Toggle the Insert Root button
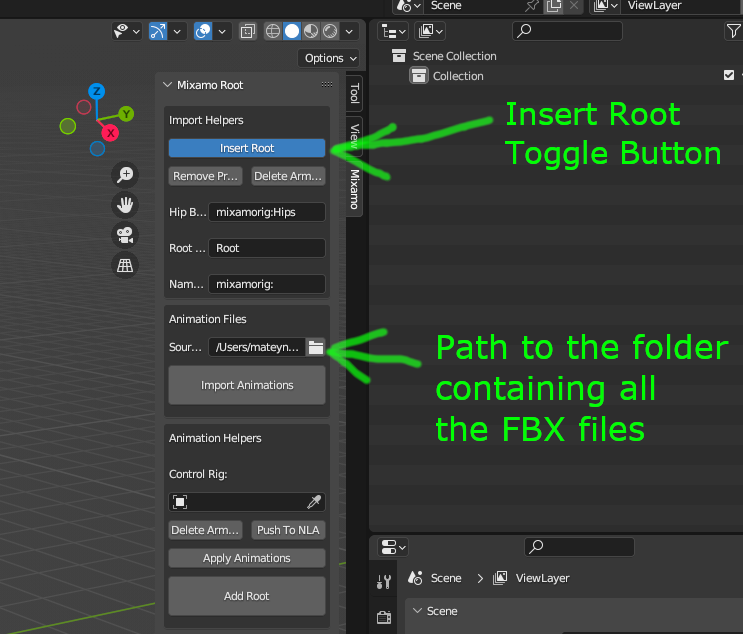Viewport: 743px width, 634px height. pos(247,148)
